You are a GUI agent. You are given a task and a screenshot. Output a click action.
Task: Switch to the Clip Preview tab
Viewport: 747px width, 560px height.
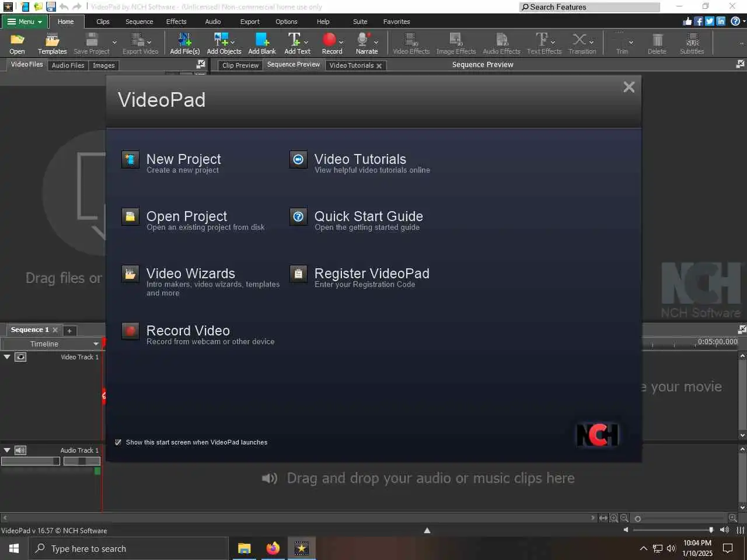coord(240,65)
